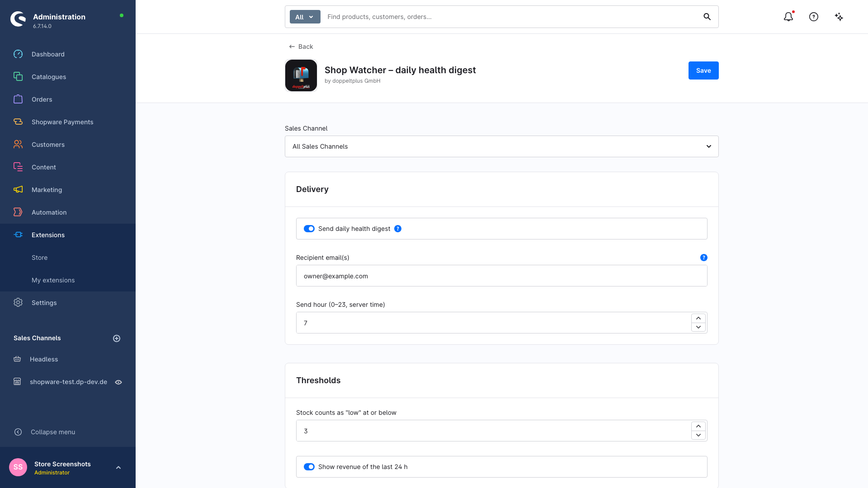Open the Sales Channel dropdown
The height and width of the screenshot is (488, 868).
coord(502,146)
